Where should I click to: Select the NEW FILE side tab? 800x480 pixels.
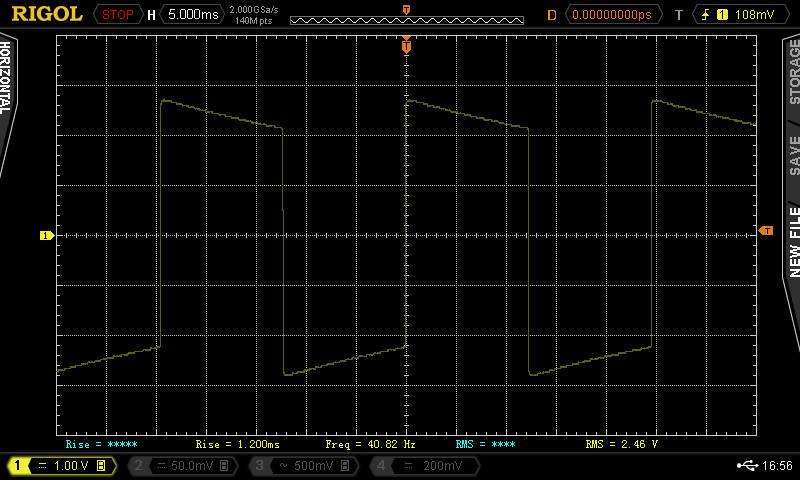tap(794, 240)
